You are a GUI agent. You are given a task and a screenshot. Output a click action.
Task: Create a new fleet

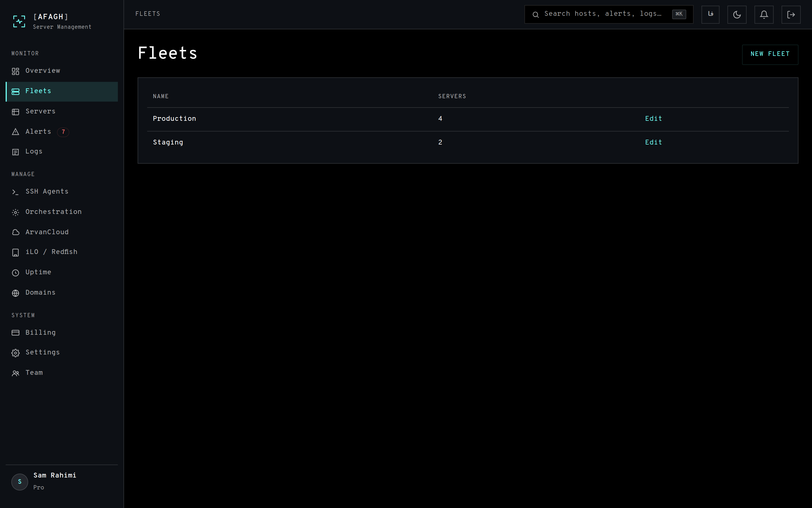(x=770, y=54)
